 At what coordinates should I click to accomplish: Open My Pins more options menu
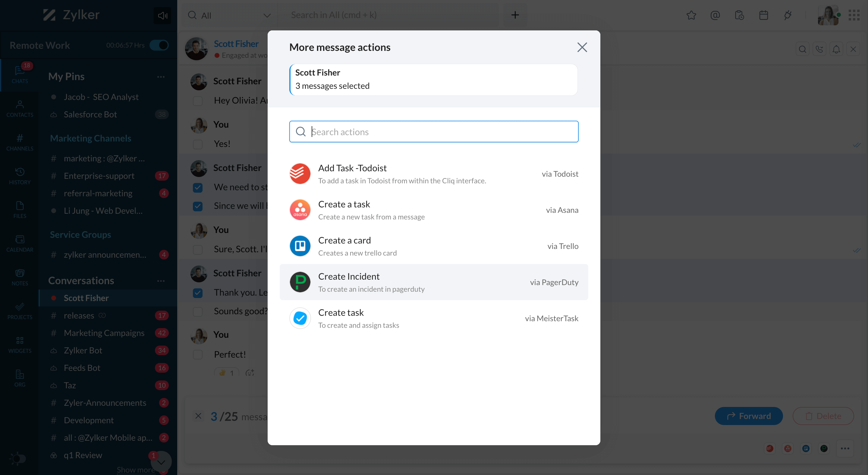pyautogui.click(x=161, y=77)
